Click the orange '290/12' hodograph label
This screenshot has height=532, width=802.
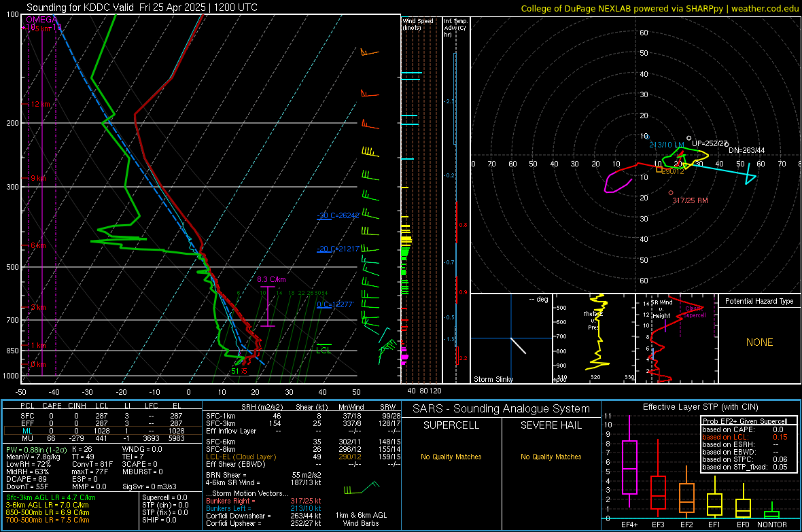click(x=673, y=171)
